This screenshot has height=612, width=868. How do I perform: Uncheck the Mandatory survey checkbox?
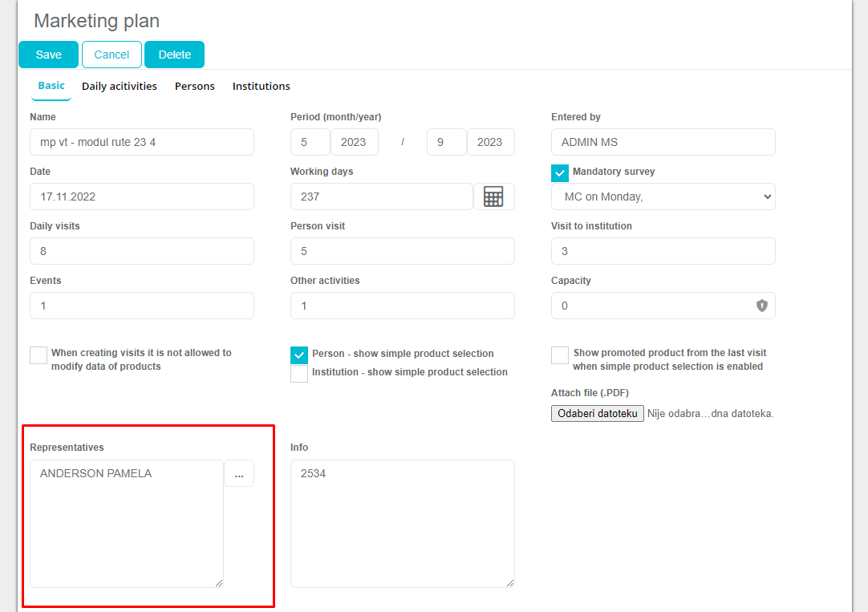click(560, 172)
